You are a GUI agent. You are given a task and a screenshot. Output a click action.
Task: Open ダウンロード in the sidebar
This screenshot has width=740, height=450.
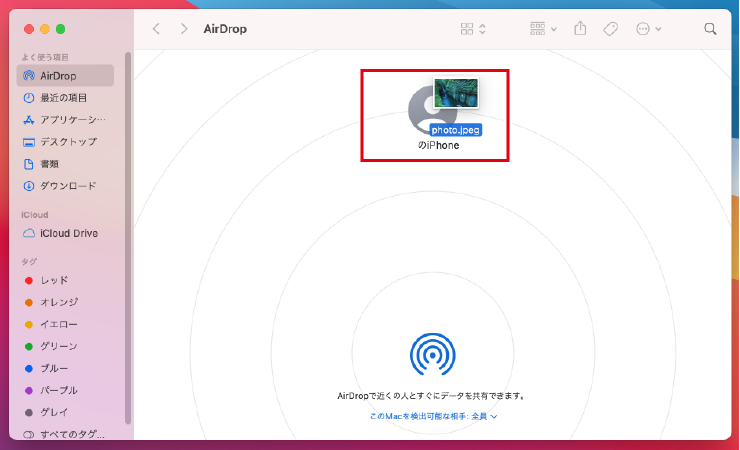tap(65, 186)
